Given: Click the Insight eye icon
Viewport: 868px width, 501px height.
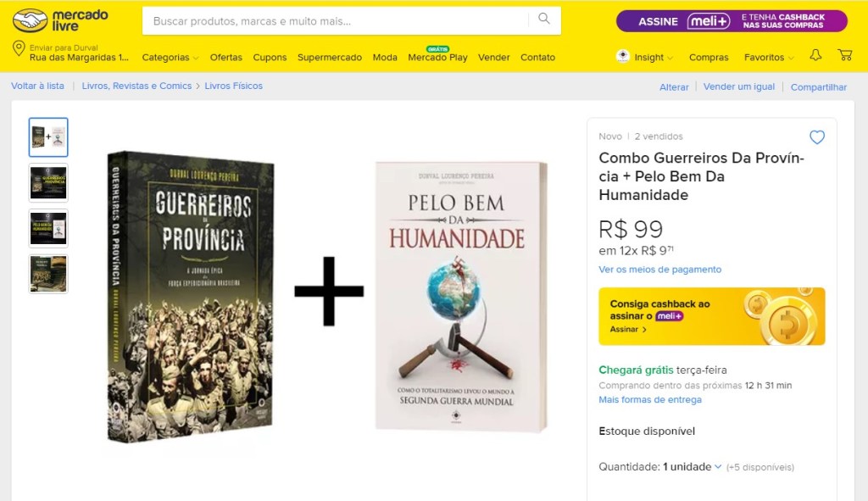Looking at the screenshot, I should tap(623, 57).
